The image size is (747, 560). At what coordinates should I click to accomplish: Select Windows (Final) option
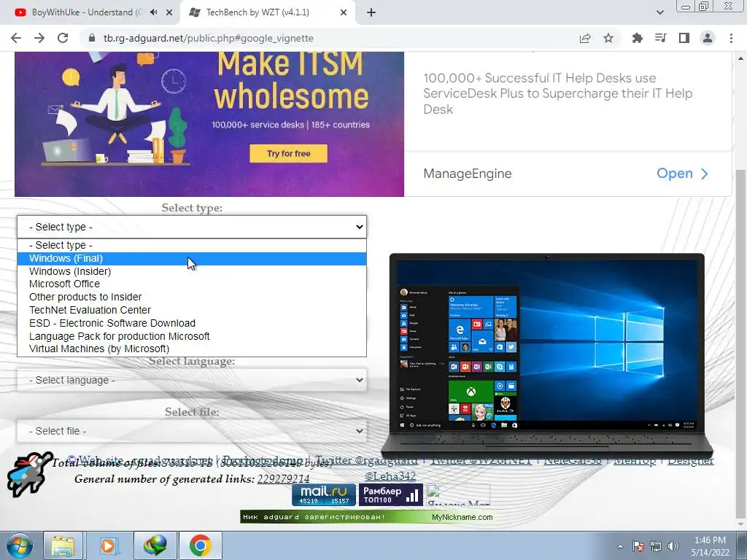point(192,259)
